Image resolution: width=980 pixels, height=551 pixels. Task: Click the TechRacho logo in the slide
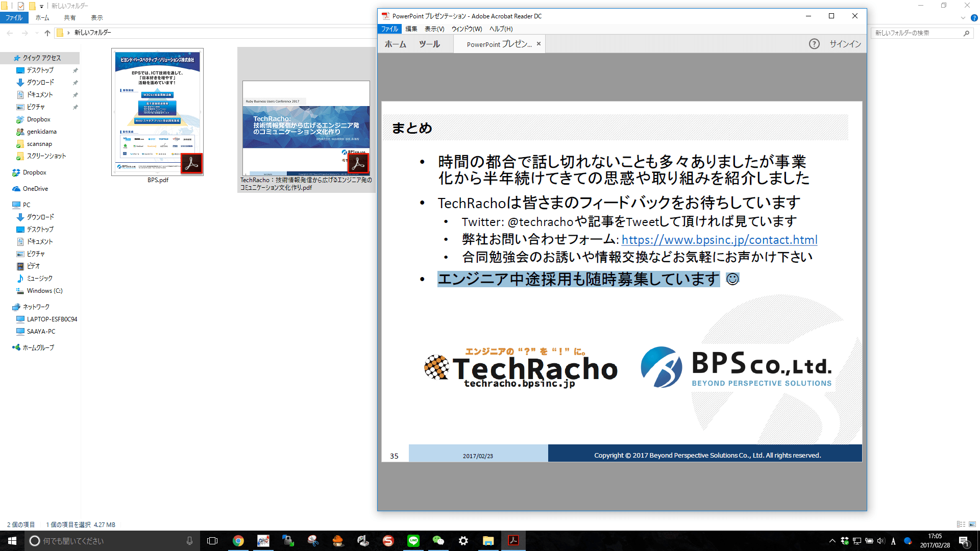[x=521, y=368]
